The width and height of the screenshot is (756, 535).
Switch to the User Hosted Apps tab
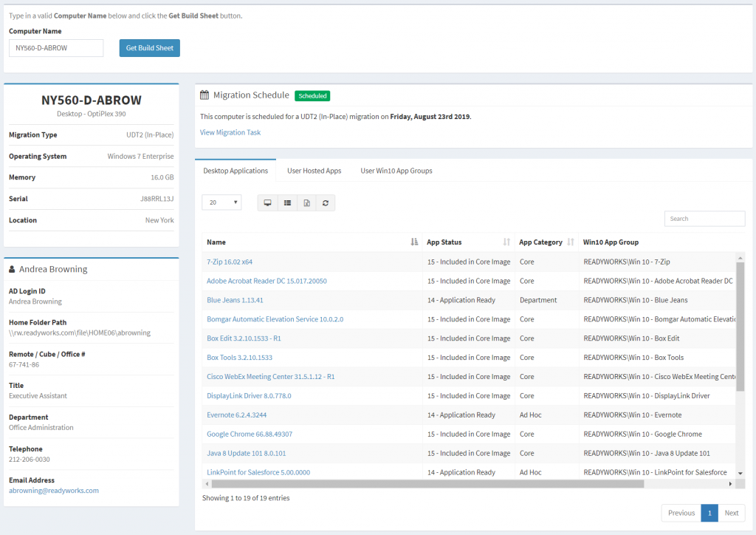pyautogui.click(x=315, y=170)
